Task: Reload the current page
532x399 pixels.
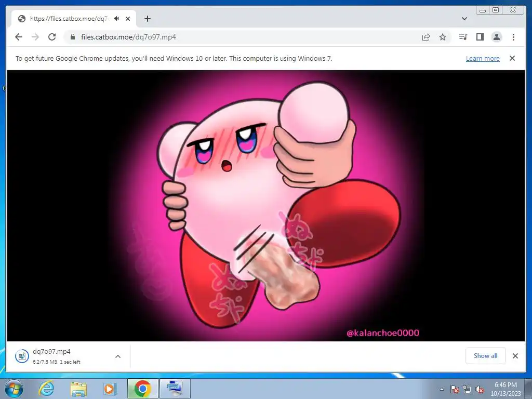Action: point(52,37)
